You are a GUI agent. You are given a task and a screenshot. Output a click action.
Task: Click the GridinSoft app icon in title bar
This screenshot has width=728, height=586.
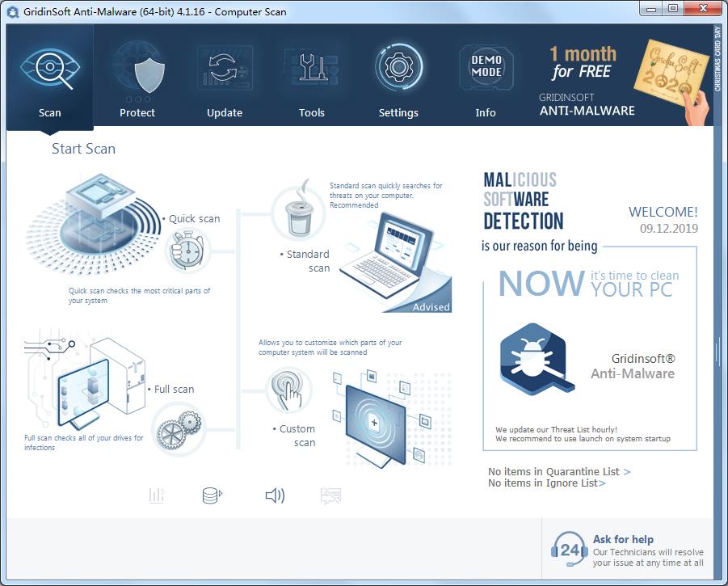tap(13, 12)
